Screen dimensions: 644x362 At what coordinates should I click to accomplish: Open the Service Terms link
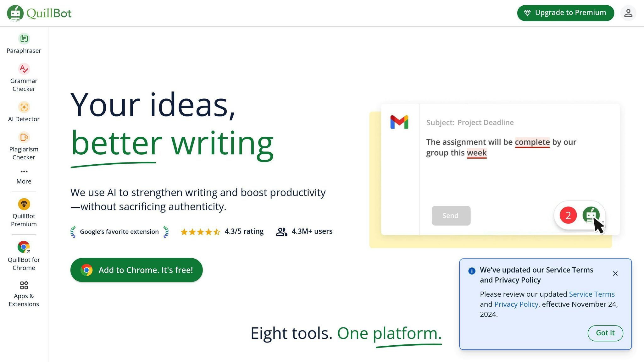591,294
